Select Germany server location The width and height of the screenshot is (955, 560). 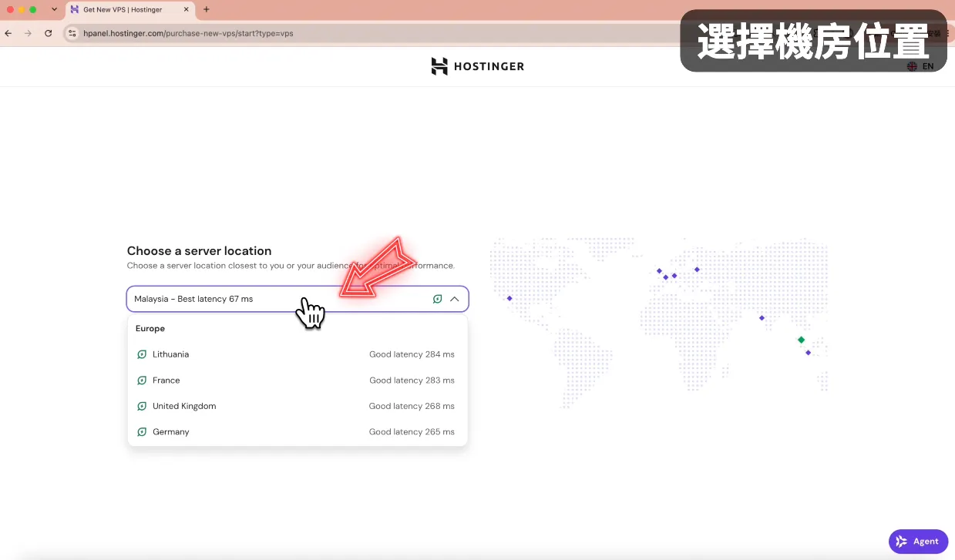[298, 432]
